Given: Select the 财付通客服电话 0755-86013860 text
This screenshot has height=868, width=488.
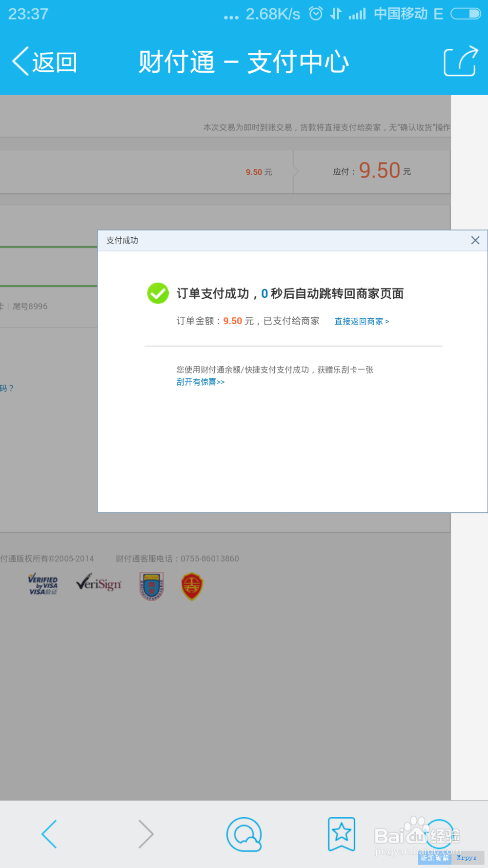Looking at the screenshot, I should 177,558.
